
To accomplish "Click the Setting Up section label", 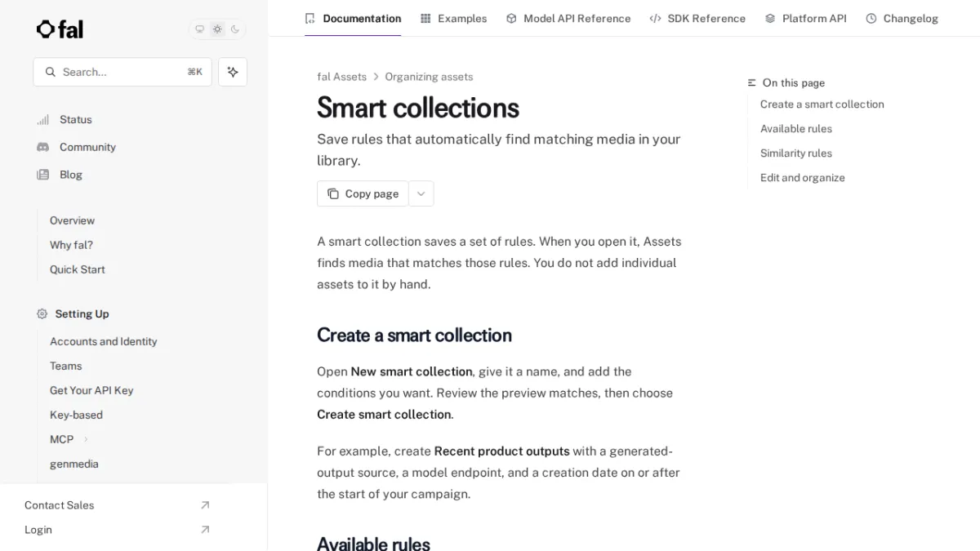I will (x=82, y=314).
